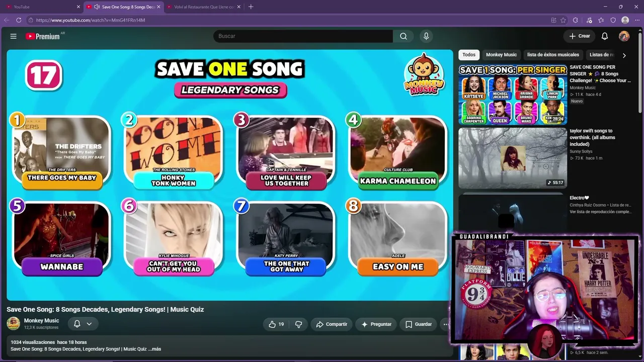The height and width of the screenshot is (362, 644).
Task: Click the Sunny Sollys channel name
Action: pos(581,151)
